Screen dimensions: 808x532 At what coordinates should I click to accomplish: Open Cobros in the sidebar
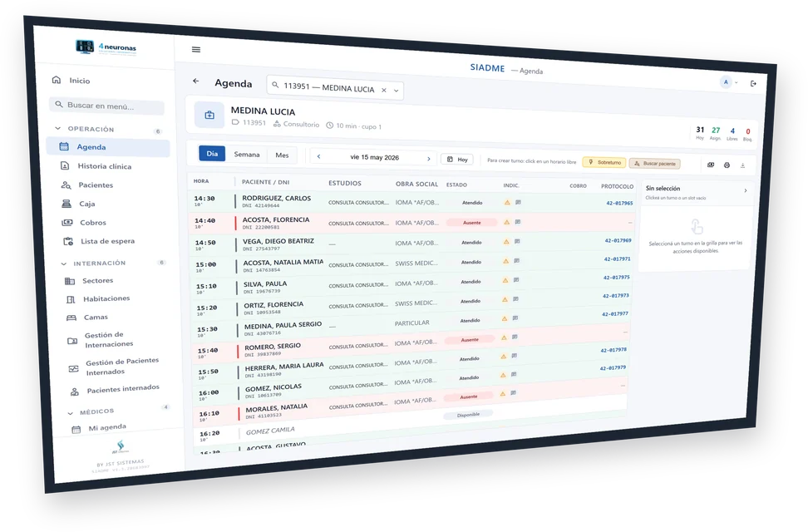(x=93, y=223)
